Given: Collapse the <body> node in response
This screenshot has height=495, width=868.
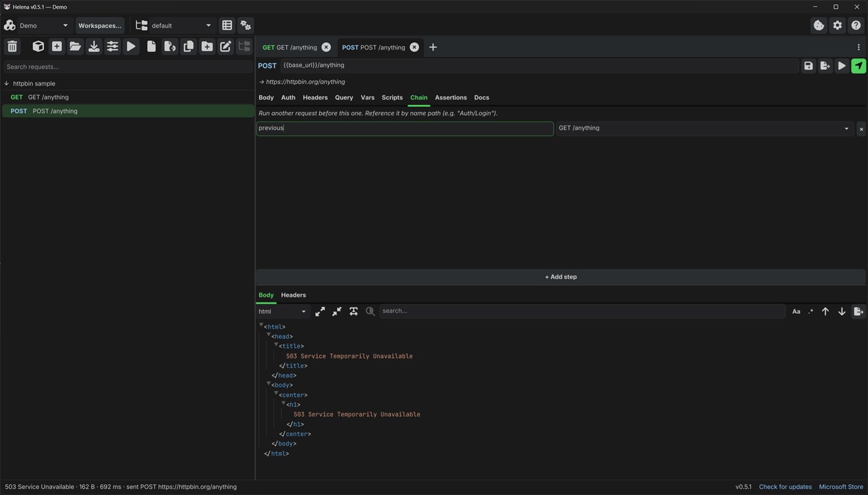Looking at the screenshot, I should click(x=269, y=384).
